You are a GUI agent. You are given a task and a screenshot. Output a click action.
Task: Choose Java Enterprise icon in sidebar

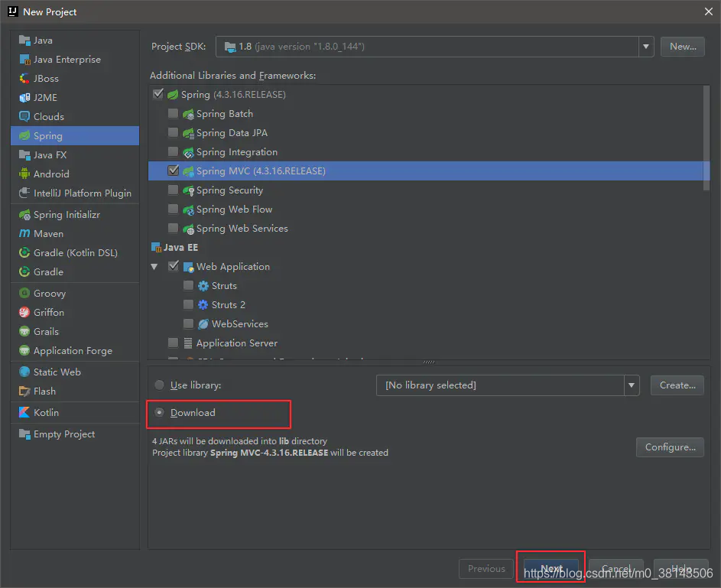pyautogui.click(x=24, y=60)
